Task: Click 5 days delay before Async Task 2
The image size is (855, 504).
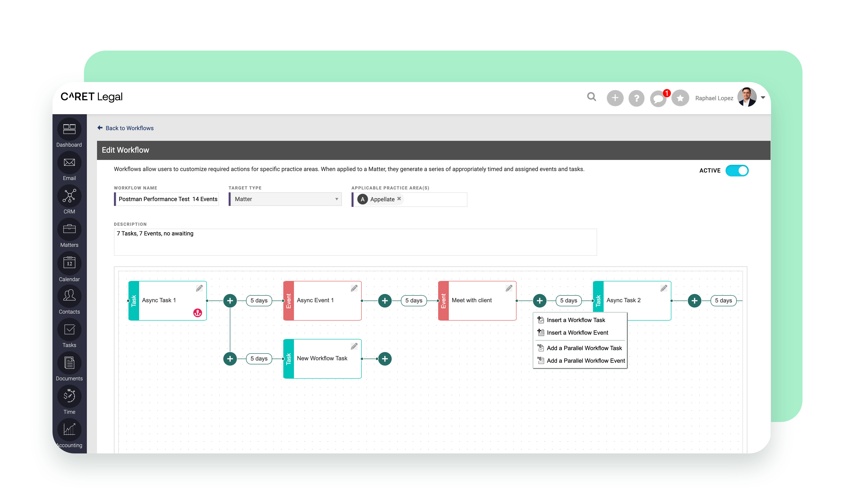Action: point(569,301)
